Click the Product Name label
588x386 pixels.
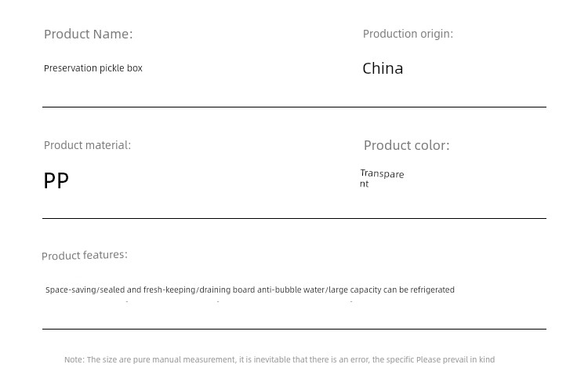pyautogui.click(x=88, y=35)
